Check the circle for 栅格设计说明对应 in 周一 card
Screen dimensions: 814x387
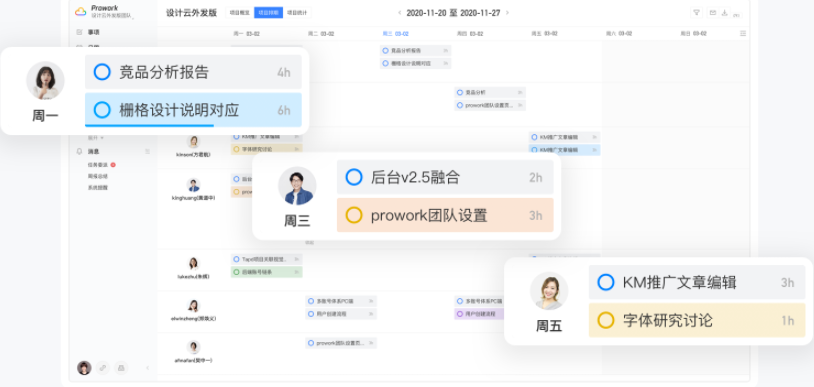coord(102,110)
